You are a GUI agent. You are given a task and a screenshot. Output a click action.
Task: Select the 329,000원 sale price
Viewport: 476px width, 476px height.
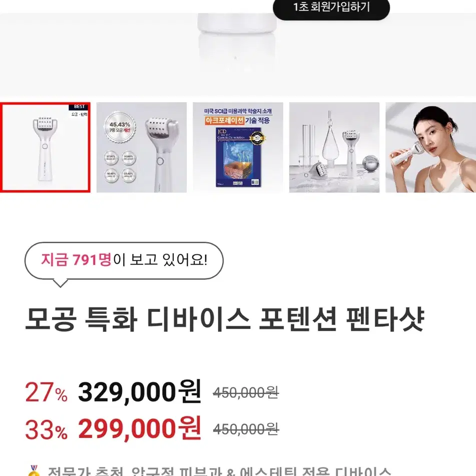pos(140,392)
